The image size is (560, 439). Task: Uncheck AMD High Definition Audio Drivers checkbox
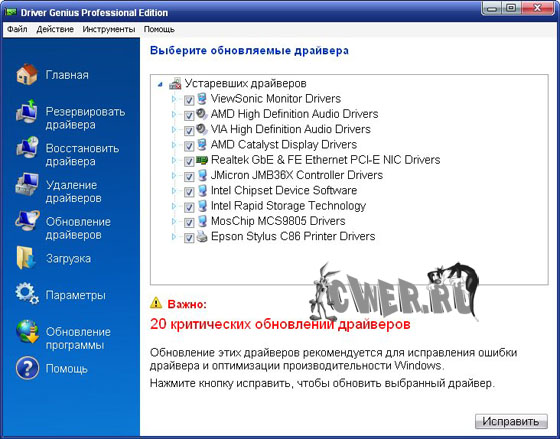[189, 116]
